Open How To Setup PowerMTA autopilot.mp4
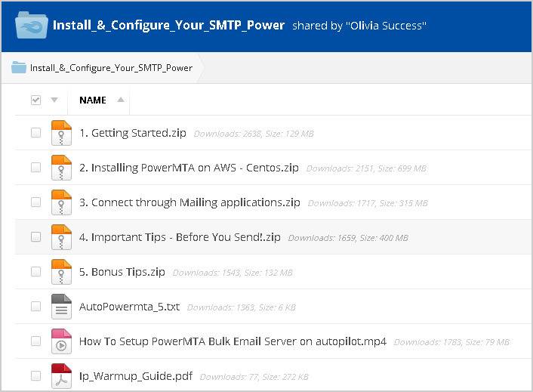 (x=233, y=341)
